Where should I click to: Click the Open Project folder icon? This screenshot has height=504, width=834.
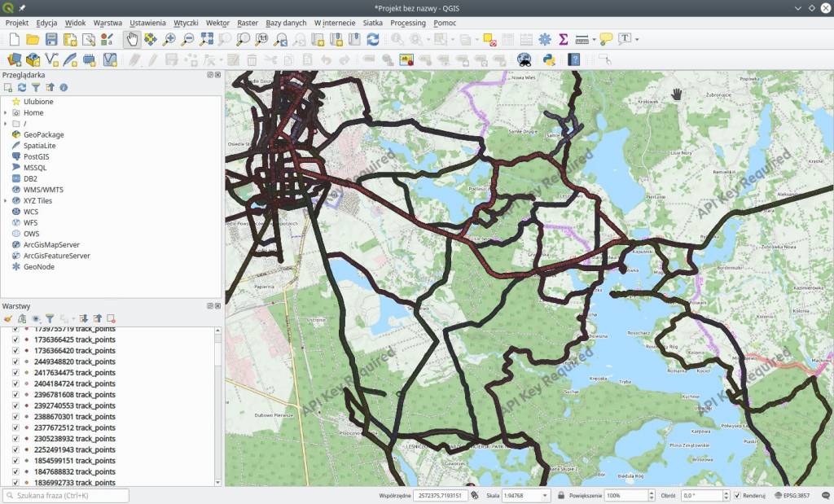pos(33,39)
